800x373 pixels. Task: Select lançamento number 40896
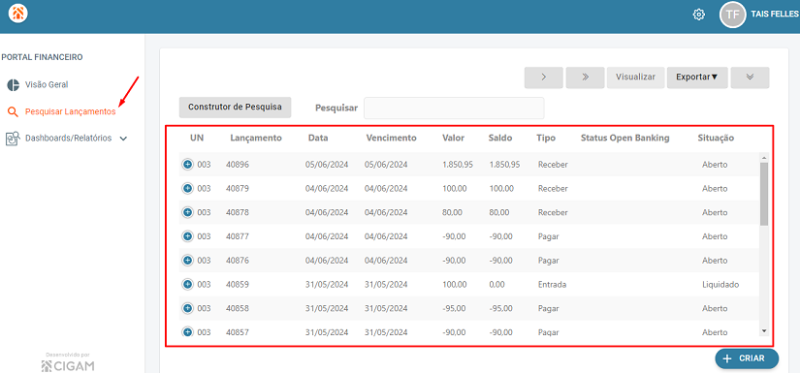[238, 165]
